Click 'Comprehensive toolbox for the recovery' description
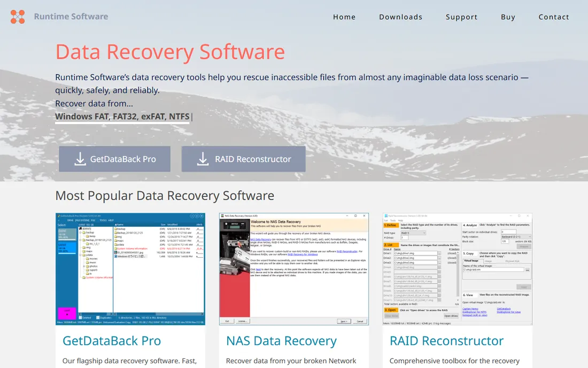The width and height of the screenshot is (588, 368). 454,361
